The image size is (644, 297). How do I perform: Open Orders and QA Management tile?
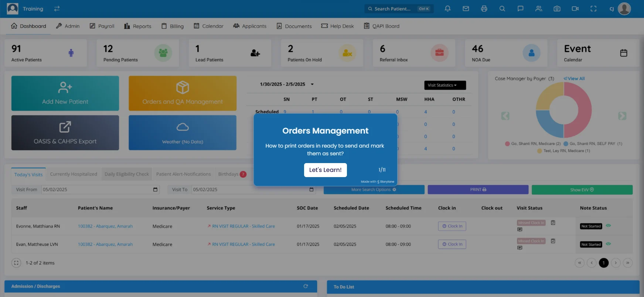click(x=183, y=93)
